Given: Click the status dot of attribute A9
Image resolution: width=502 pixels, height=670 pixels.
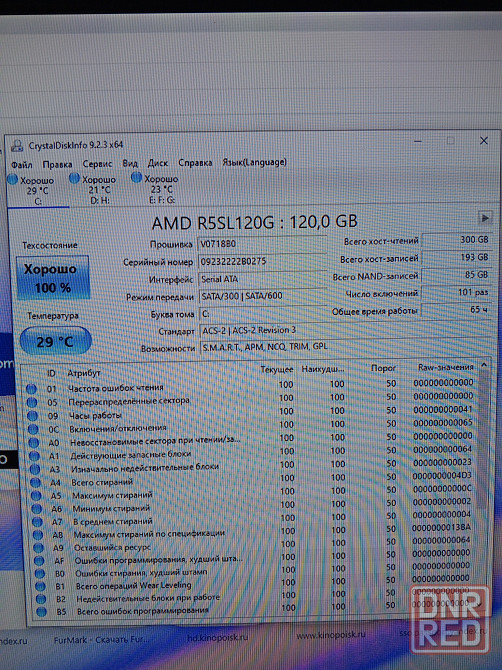Looking at the screenshot, I should click(38, 547).
